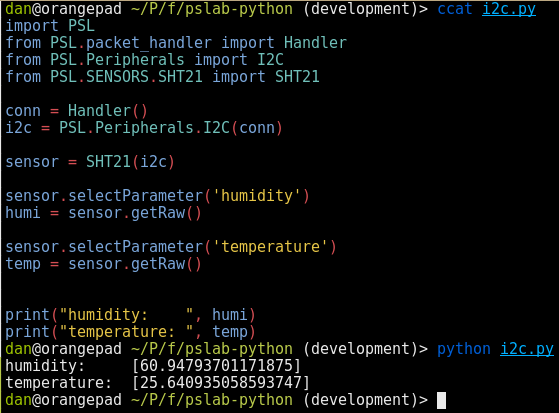The height and width of the screenshot is (413, 559).
Task: Click the 'sensor = SHT21(i2c)' line
Action: coord(90,162)
